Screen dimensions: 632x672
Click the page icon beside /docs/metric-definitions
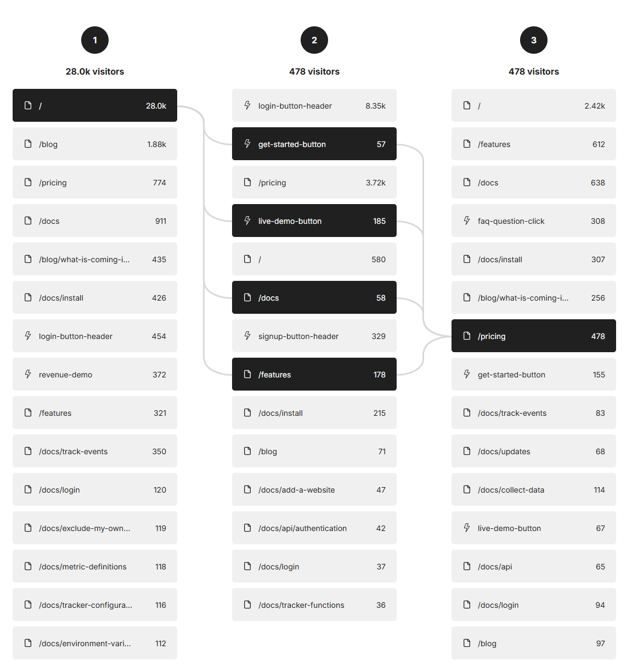click(x=28, y=566)
